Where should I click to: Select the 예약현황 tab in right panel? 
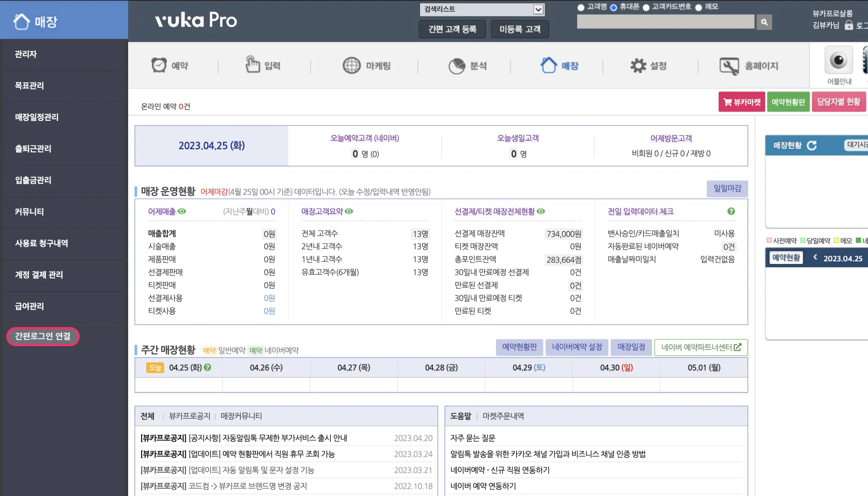[786, 258]
